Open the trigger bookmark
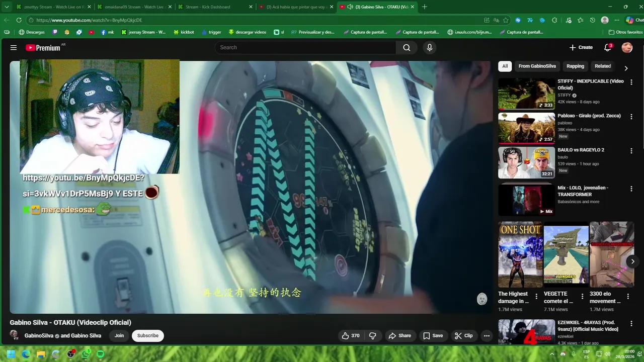Image resolution: width=644 pixels, height=362 pixels. [x=211, y=32]
